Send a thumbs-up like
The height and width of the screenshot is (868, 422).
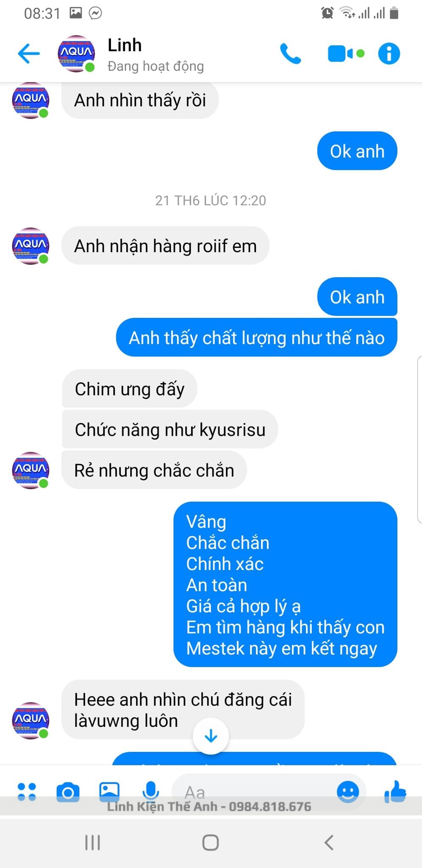click(x=395, y=792)
